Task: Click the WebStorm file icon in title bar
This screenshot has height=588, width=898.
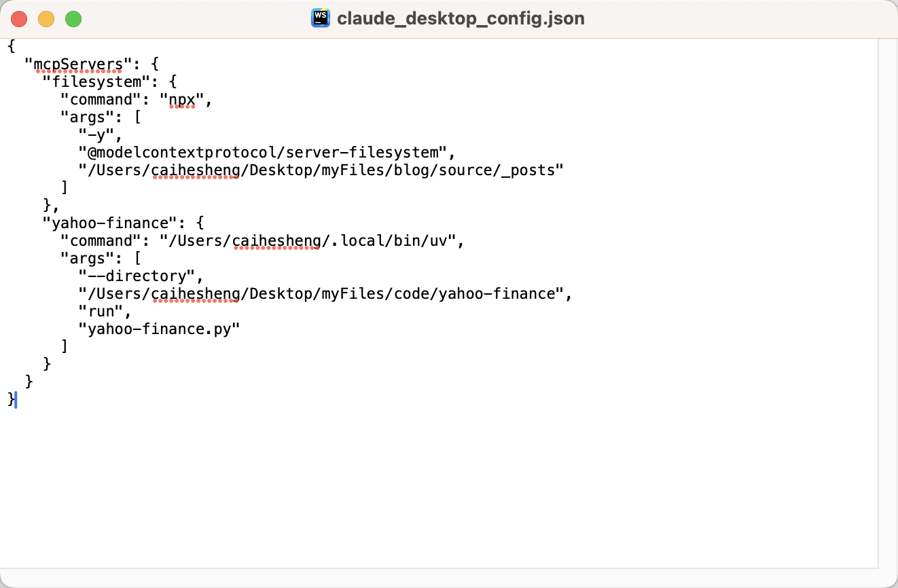Action: 320,18
